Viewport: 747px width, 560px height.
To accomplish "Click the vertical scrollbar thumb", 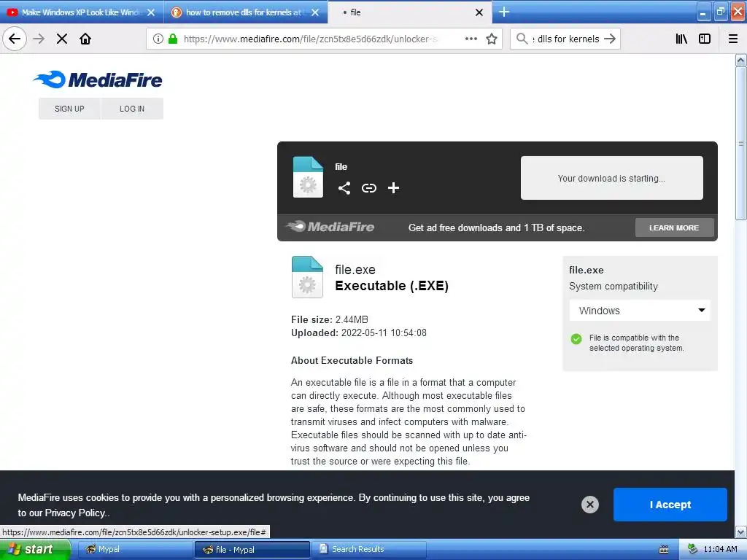I will pyautogui.click(x=740, y=144).
